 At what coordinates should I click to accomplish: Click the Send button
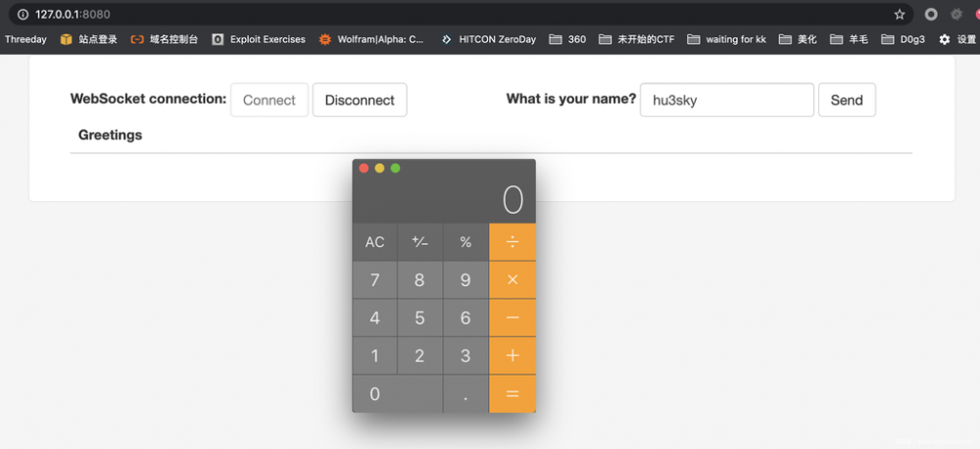847,100
